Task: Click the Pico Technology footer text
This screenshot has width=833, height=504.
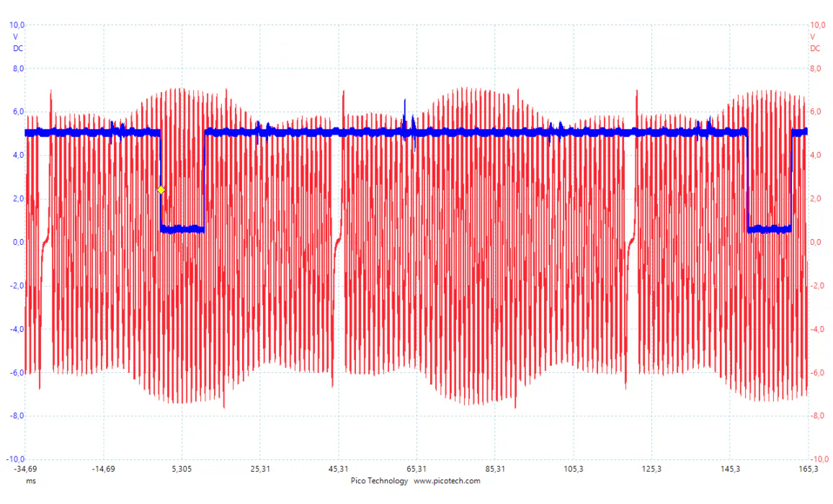Action: 379,481
